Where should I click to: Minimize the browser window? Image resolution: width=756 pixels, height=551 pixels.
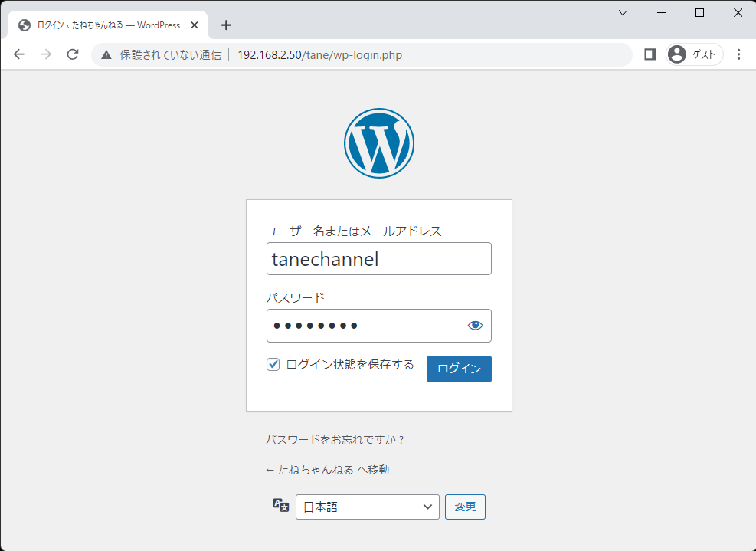click(662, 13)
